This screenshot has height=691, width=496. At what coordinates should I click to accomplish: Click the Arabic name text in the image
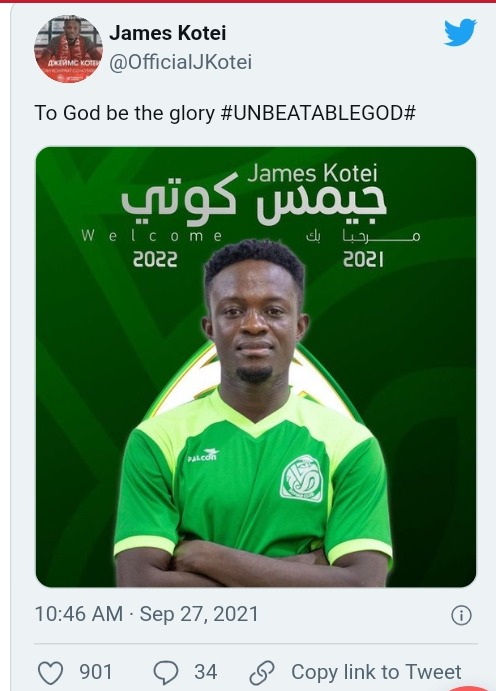254,203
